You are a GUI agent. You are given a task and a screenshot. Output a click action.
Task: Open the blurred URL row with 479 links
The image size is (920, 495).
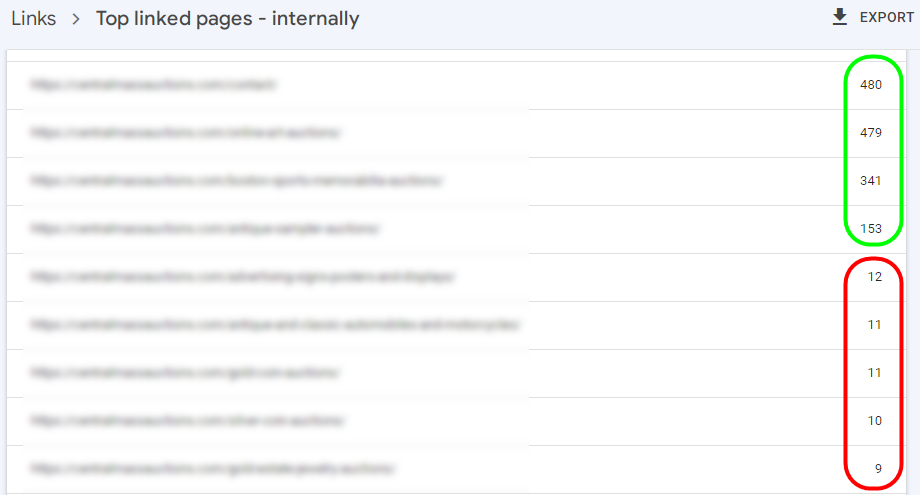456,133
